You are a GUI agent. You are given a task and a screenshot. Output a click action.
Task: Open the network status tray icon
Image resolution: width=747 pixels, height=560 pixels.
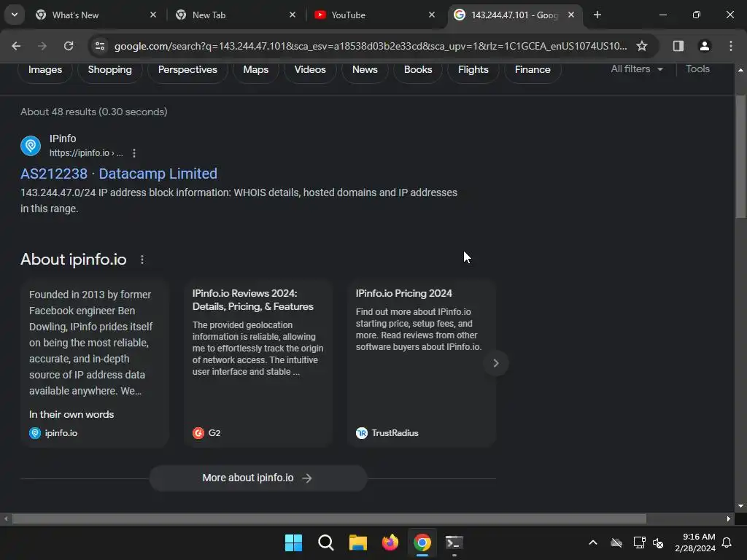click(639, 542)
